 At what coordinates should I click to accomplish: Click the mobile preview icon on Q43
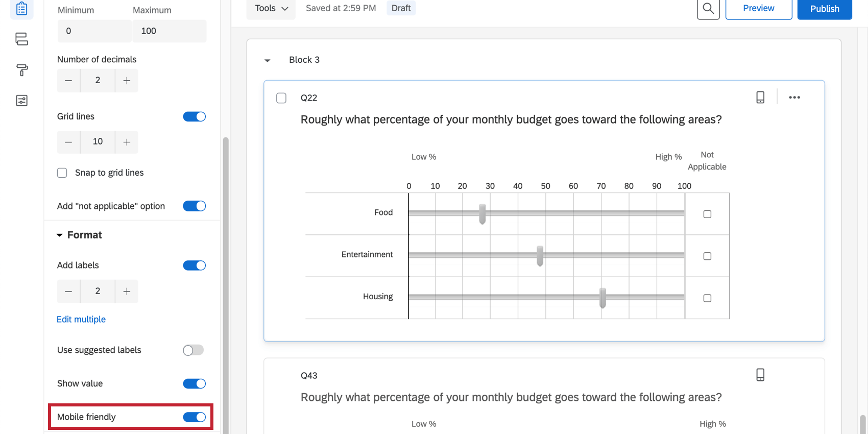pos(760,375)
